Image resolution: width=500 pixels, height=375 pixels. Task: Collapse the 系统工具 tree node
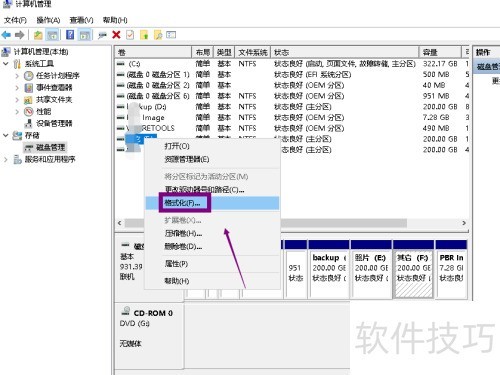coord(6,63)
